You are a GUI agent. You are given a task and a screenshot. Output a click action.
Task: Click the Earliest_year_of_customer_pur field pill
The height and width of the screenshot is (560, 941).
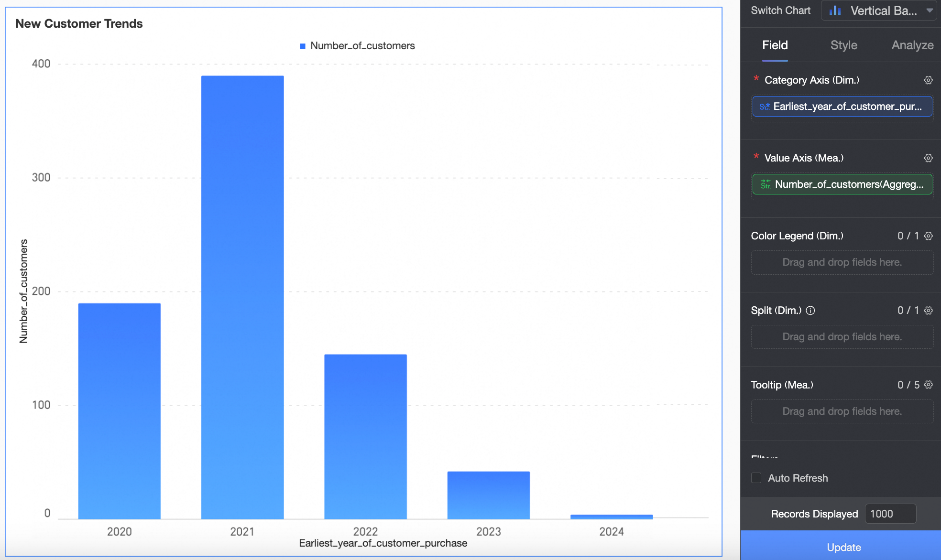point(847,107)
